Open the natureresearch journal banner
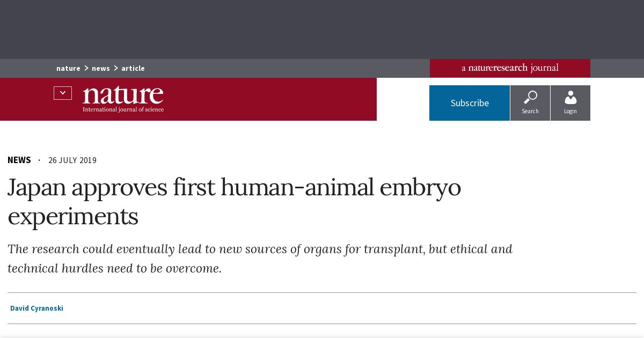This screenshot has width=644, height=338. click(510, 68)
